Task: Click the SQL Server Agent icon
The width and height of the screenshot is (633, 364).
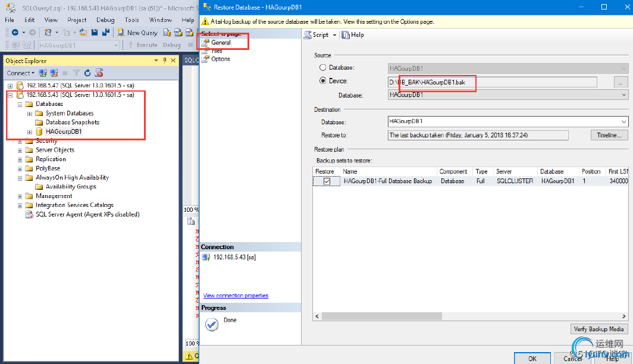Action: pyautogui.click(x=29, y=214)
